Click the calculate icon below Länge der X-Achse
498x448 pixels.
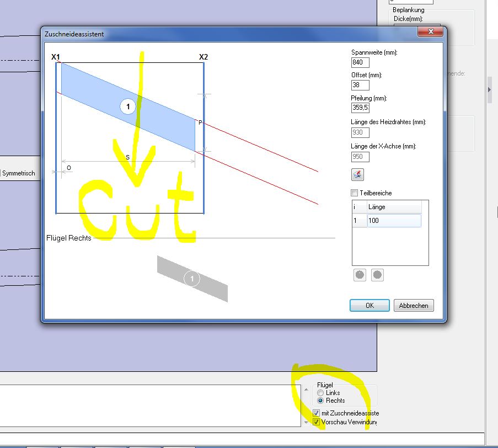click(357, 175)
